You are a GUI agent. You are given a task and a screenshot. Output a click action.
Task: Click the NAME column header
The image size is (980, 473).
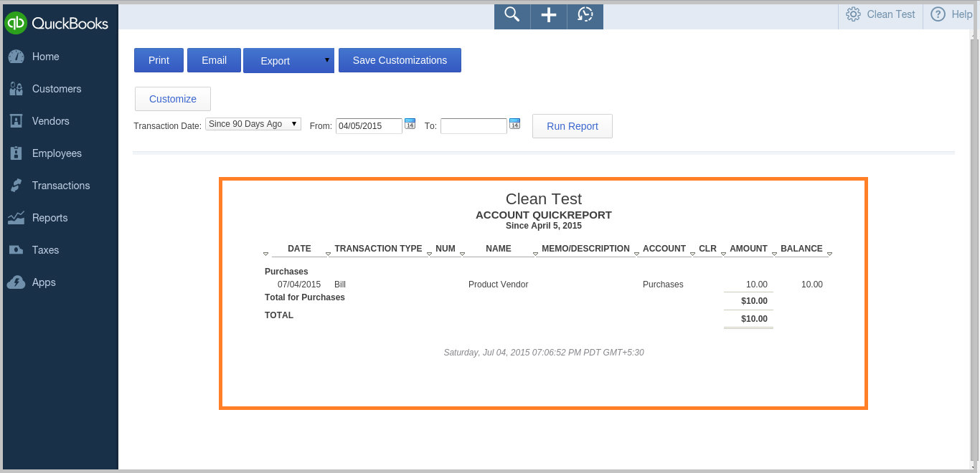[499, 249]
